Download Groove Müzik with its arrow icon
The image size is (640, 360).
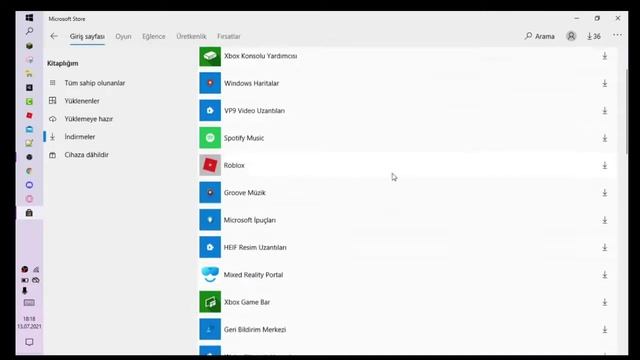tap(604, 193)
